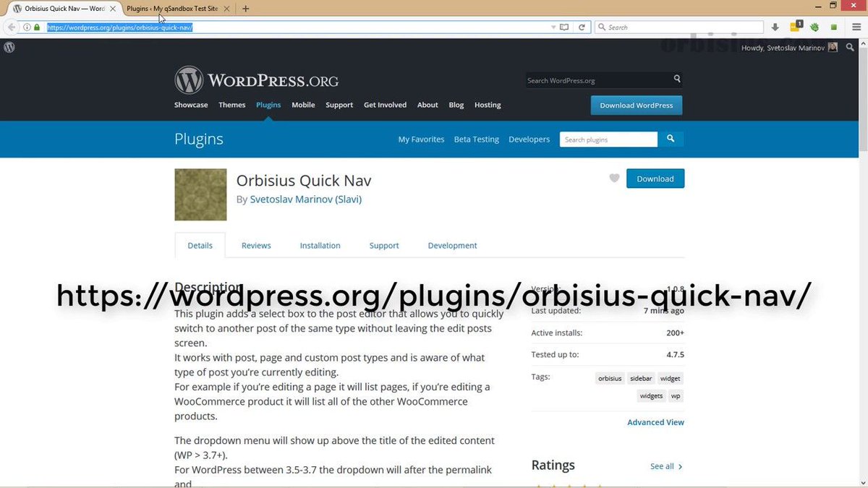Click the vertical page scrollbar thumb

click(863, 99)
